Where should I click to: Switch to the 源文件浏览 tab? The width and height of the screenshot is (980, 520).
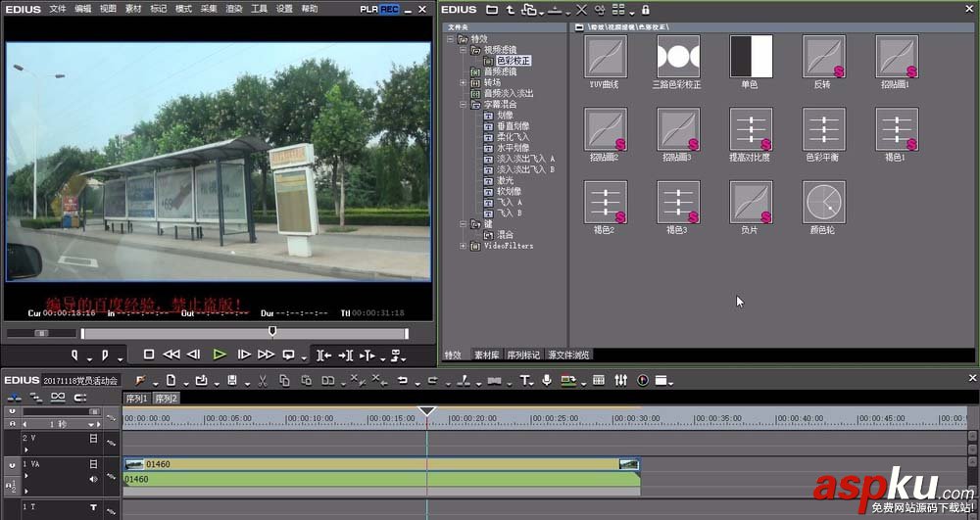[x=568, y=355]
